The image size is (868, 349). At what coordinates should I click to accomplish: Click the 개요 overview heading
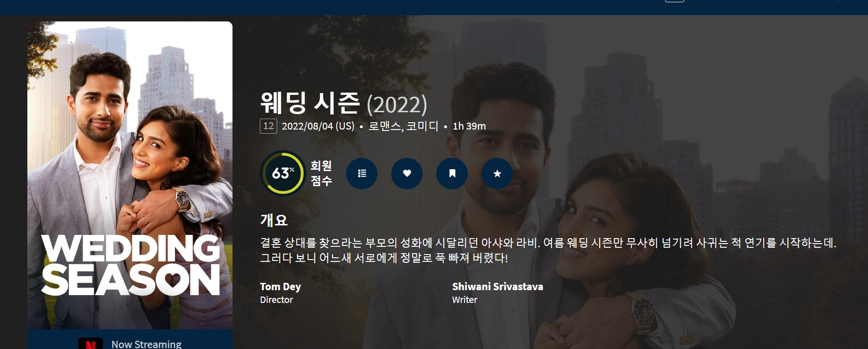274,220
